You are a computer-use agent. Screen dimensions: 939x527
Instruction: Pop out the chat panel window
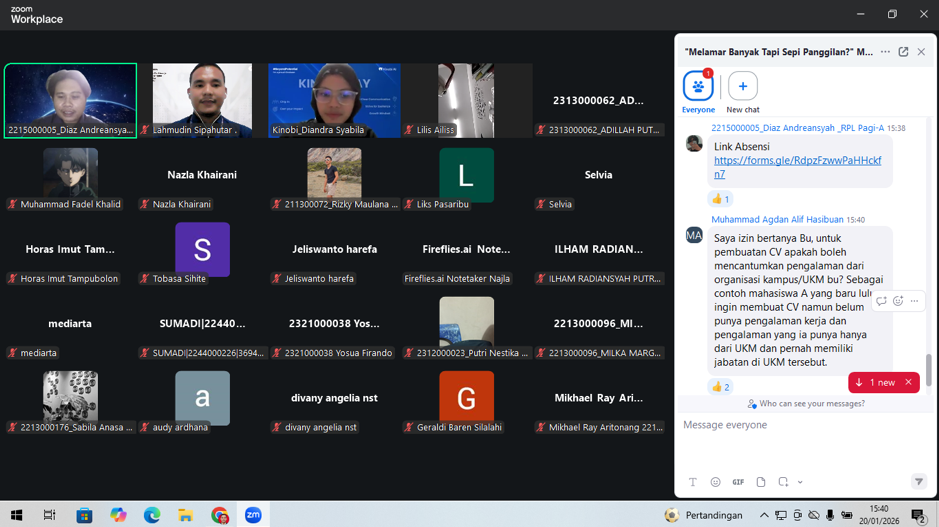coord(903,52)
